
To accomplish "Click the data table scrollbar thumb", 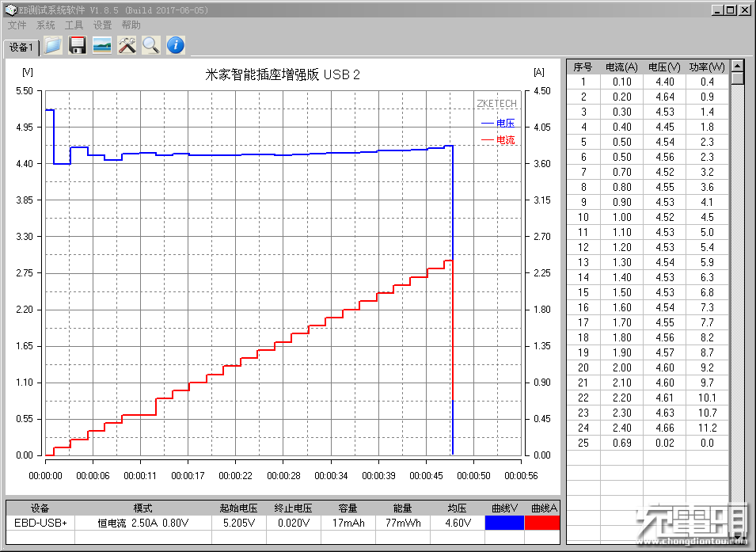I will [737, 78].
